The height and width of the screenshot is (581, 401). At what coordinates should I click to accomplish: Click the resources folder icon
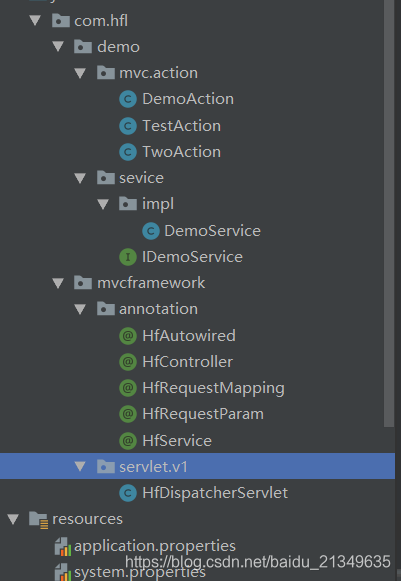point(39,519)
